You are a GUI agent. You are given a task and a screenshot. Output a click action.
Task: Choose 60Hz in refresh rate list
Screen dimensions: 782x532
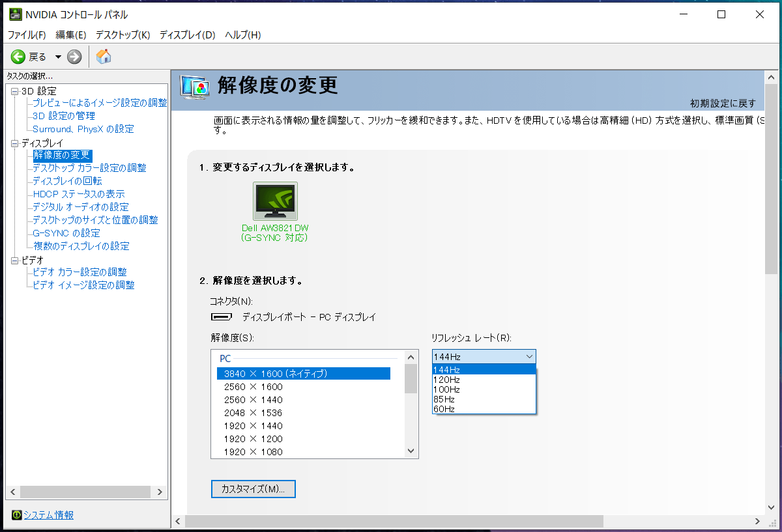tap(484, 409)
